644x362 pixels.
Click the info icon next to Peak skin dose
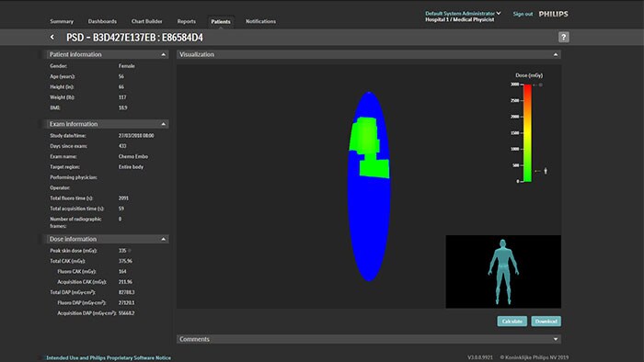click(x=130, y=251)
